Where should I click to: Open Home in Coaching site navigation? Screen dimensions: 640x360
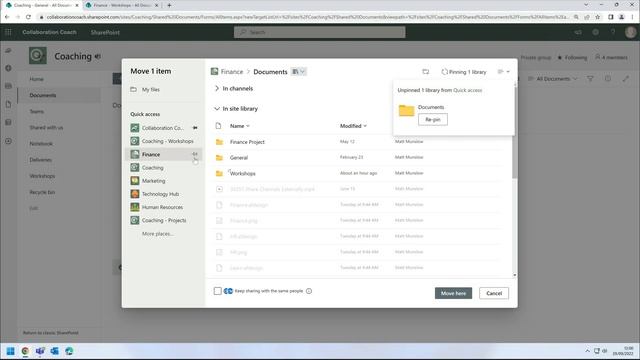(x=36, y=79)
